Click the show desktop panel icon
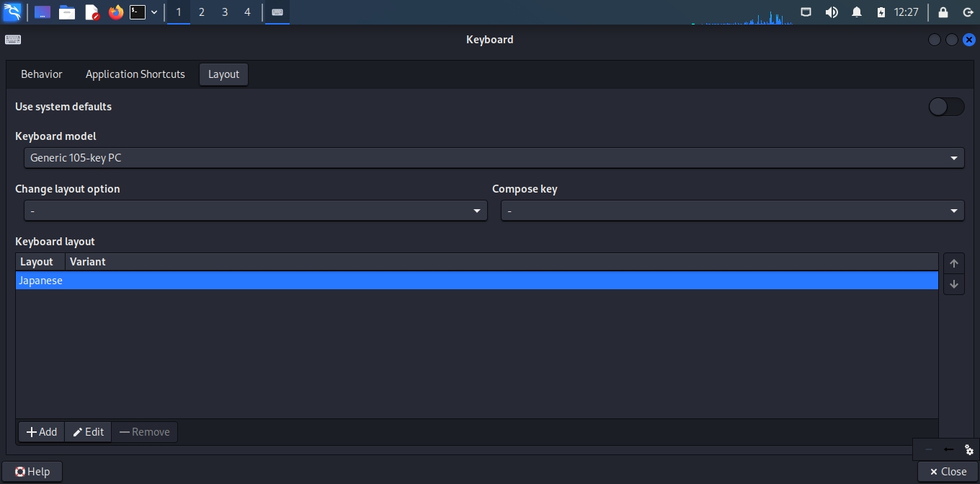 click(43, 12)
